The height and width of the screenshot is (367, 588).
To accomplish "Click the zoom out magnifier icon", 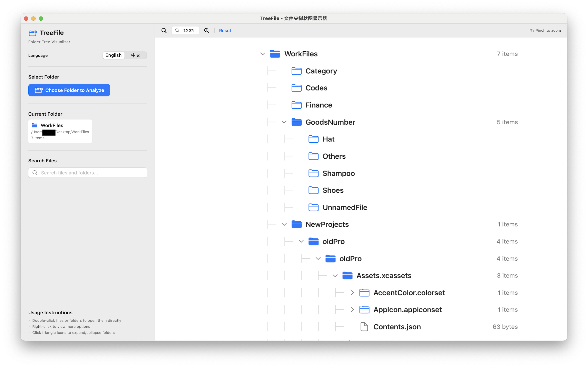I will point(164,30).
